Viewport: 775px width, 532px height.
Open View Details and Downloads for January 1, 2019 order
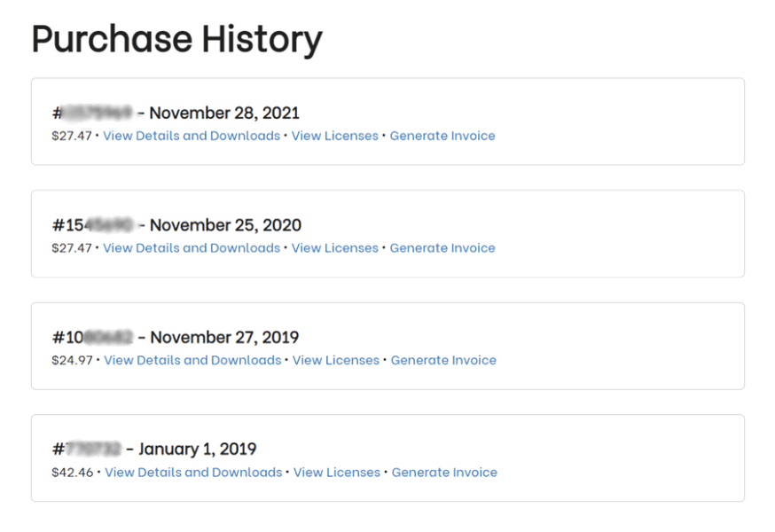193,473
